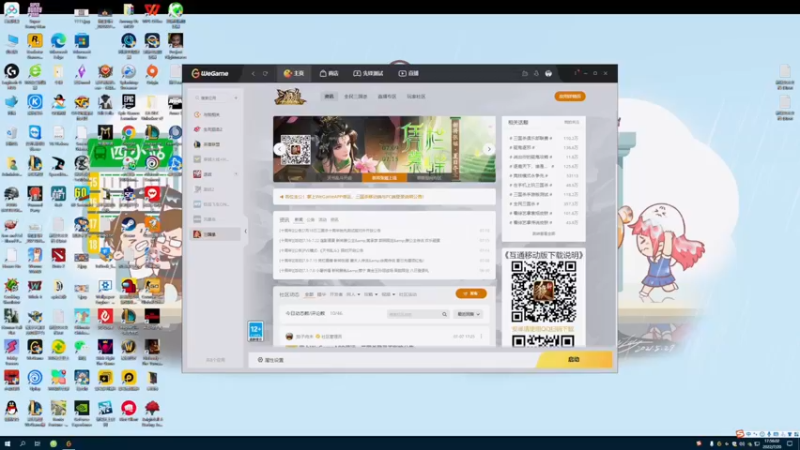Click the orange button at the page's top right
800x450 pixels.
pyautogui.click(x=570, y=96)
